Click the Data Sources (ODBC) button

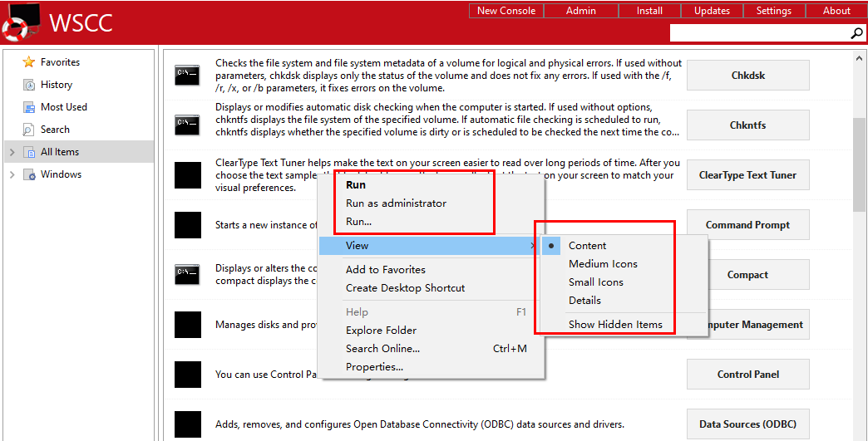[748, 424]
